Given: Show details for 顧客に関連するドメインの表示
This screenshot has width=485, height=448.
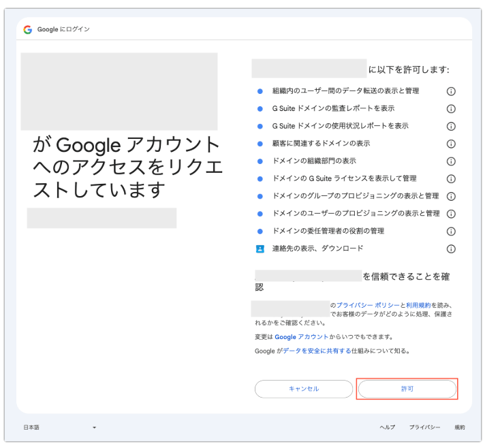Looking at the screenshot, I should pyautogui.click(x=451, y=144).
